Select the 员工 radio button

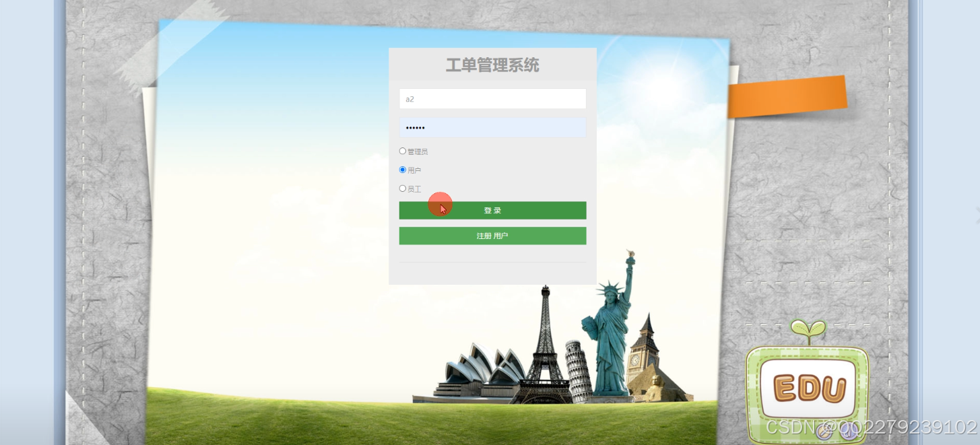[x=403, y=189]
